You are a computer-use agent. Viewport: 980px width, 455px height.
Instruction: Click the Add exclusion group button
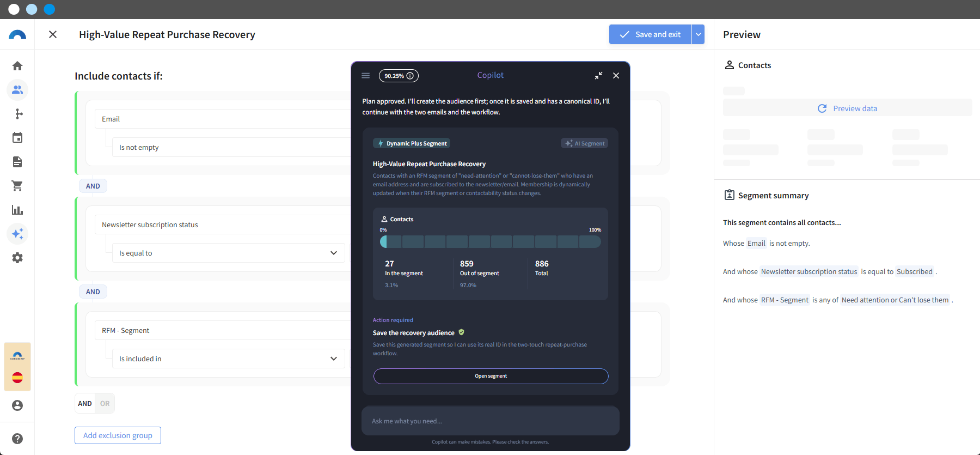(x=118, y=435)
